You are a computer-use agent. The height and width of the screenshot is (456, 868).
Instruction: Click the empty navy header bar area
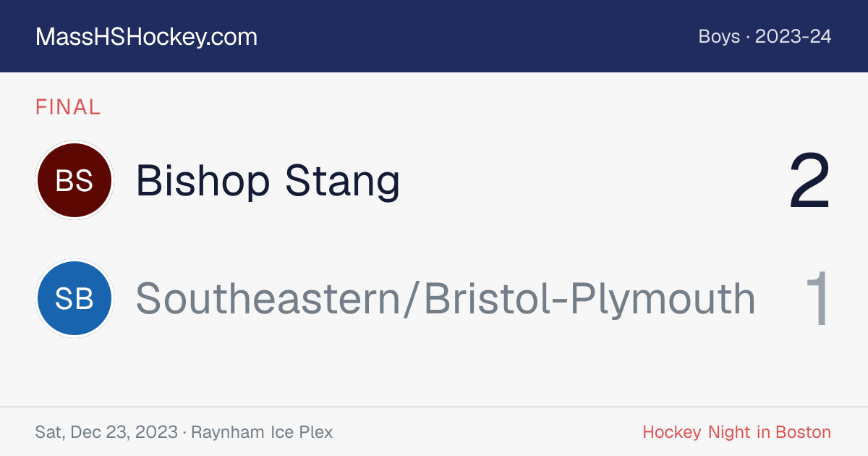point(477,36)
